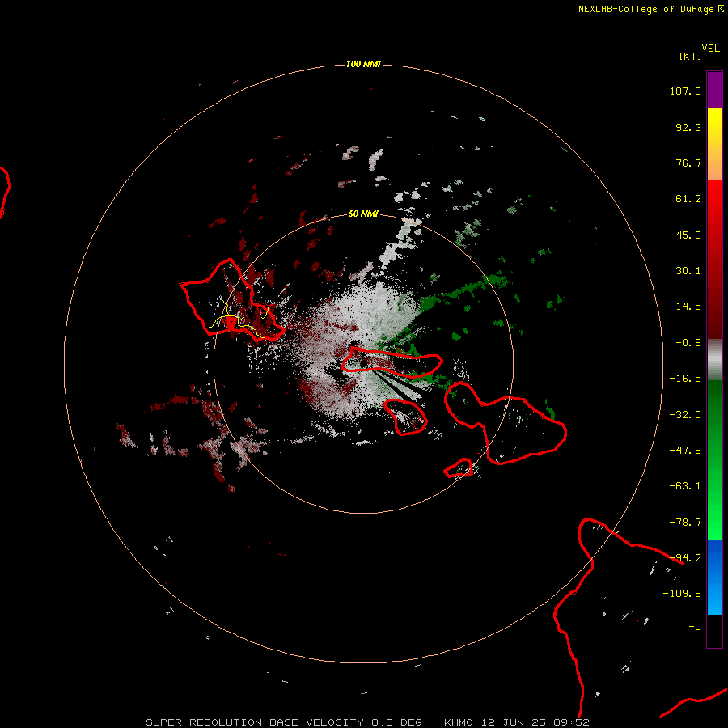
Task: Click the -94.2 legend value
Action: point(685,558)
